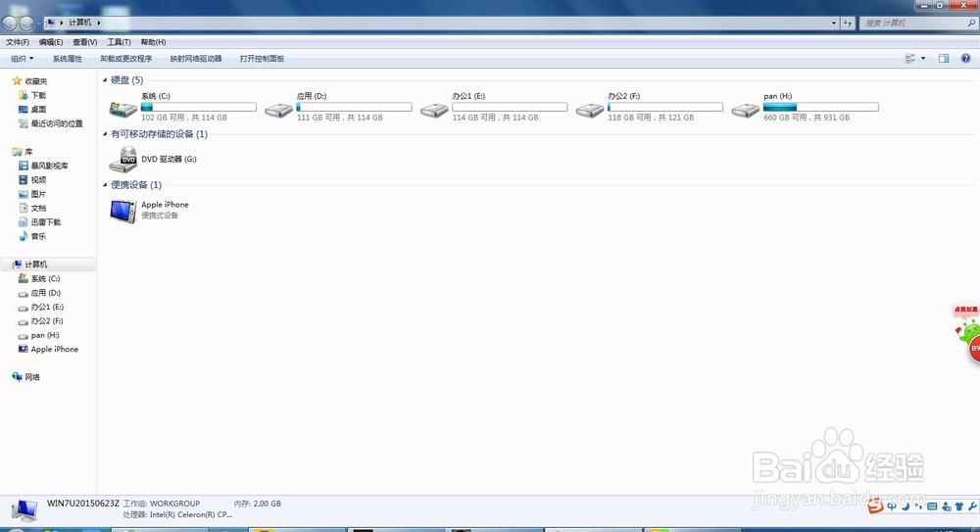Image resolution: width=980 pixels, height=532 pixels.
Task: Click 系统属性 toolbar button
Action: [68, 58]
